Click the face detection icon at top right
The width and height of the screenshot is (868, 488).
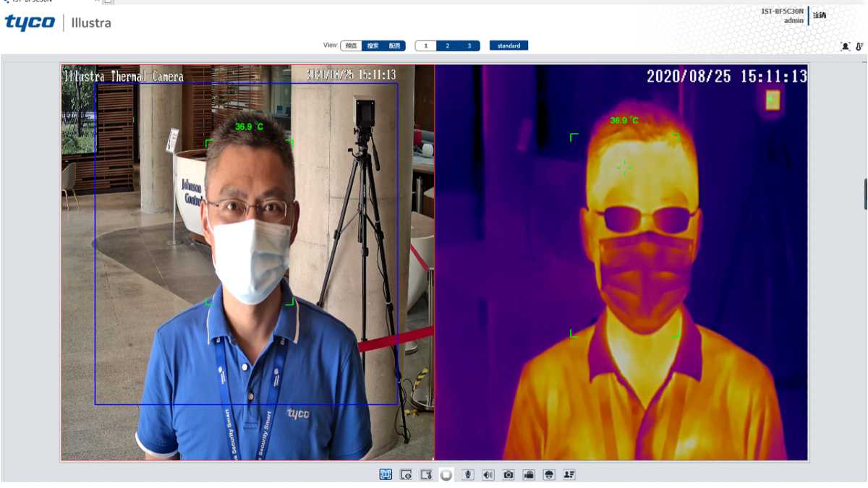[x=845, y=46]
